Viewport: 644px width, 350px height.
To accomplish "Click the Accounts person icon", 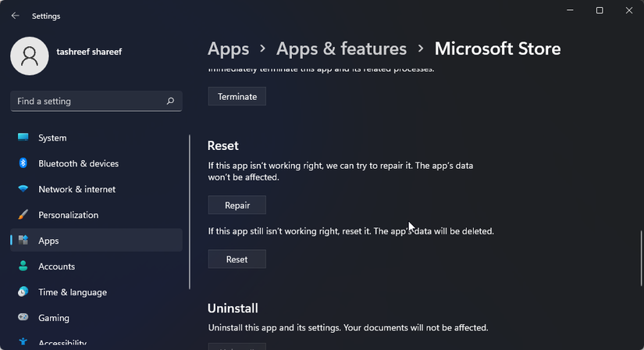I will tap(23, 266).
